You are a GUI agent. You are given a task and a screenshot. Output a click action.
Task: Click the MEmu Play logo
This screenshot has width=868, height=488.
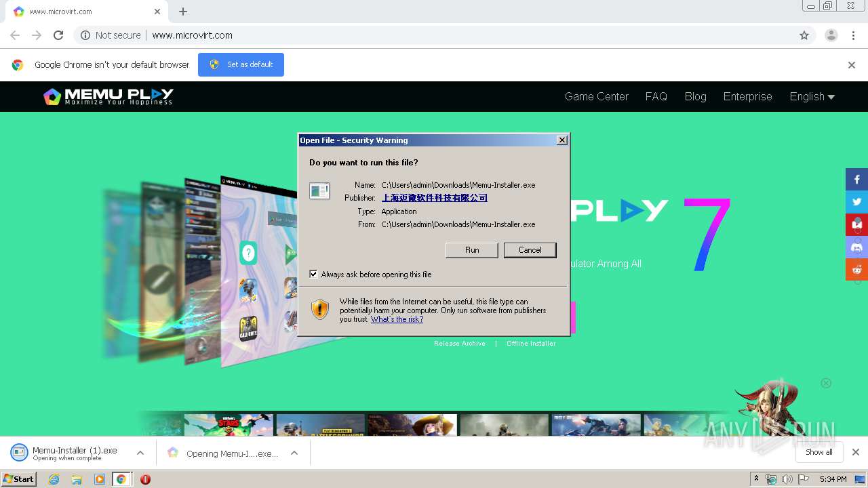click(x=108, y=96)
